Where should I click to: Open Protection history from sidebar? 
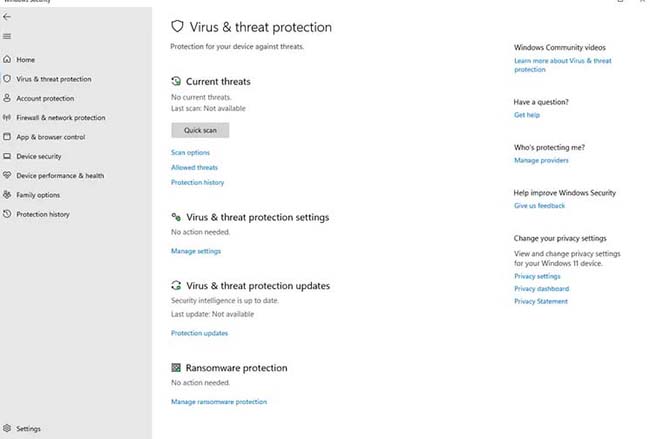[43, 214]
